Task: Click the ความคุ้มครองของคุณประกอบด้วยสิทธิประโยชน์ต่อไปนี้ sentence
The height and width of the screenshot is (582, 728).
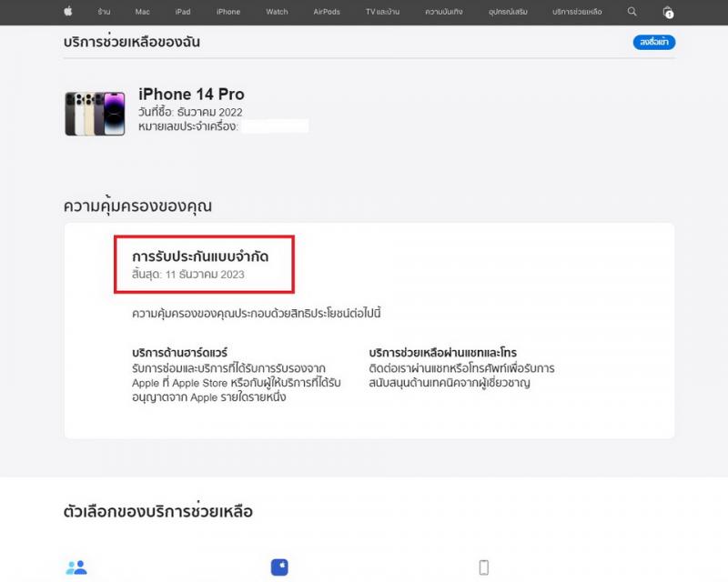Action: [x=257, y=313]
